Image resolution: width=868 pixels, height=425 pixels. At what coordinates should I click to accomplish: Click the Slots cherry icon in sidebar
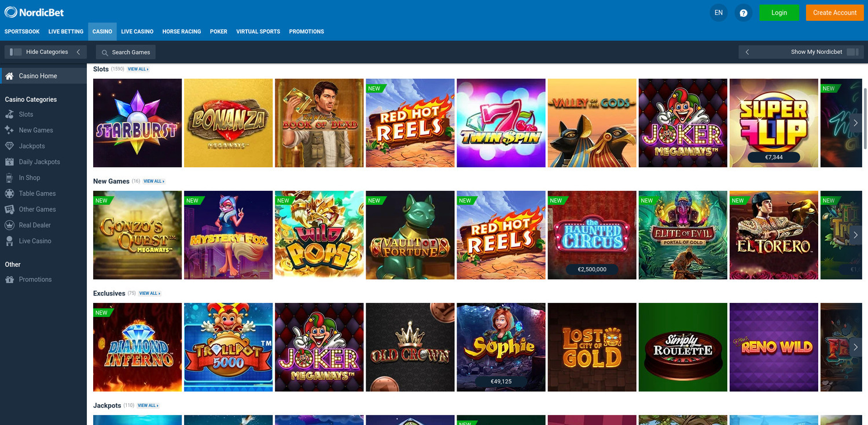pyautogui.click(x=9, y=114)
